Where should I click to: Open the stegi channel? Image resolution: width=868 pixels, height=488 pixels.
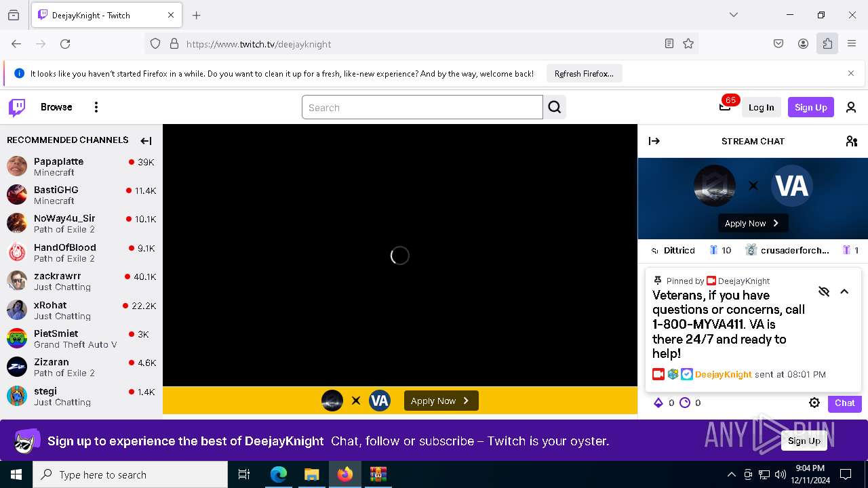coord(81,396)
